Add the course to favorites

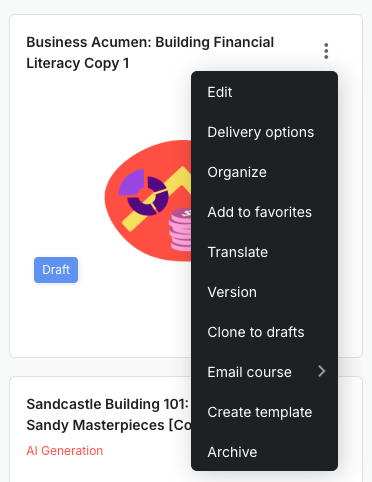pos(264,212)
